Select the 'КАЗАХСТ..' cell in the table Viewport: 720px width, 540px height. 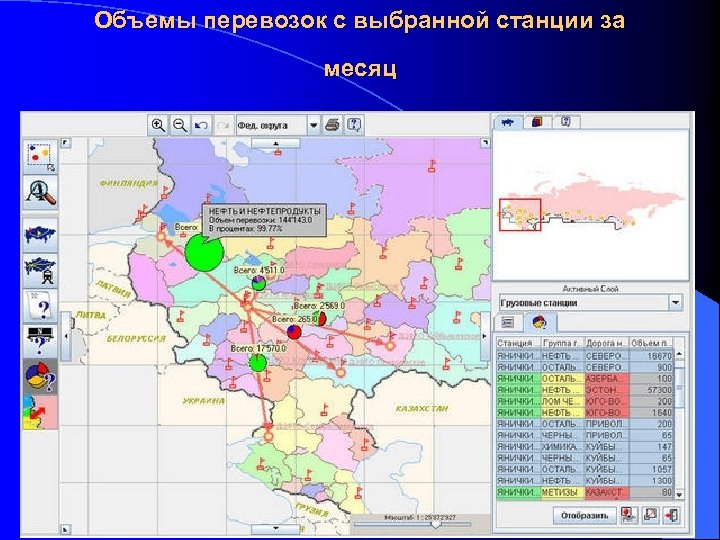(606, 492)
